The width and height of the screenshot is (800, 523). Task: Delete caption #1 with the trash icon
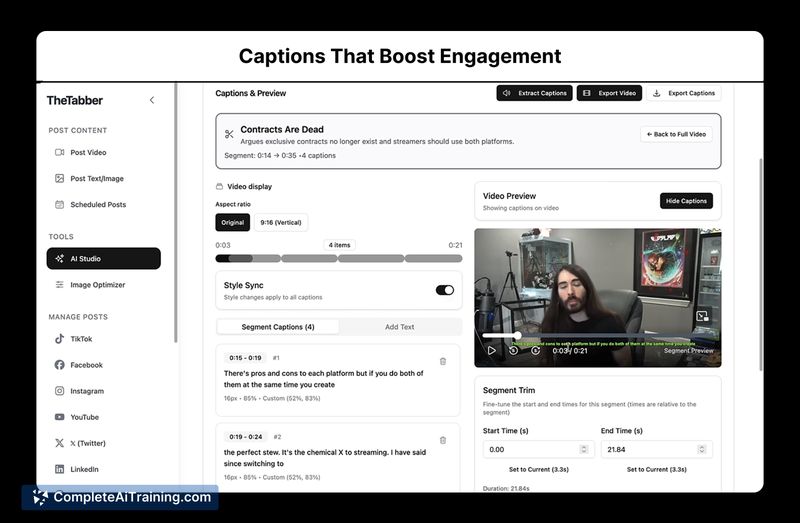tap(443, 361)
